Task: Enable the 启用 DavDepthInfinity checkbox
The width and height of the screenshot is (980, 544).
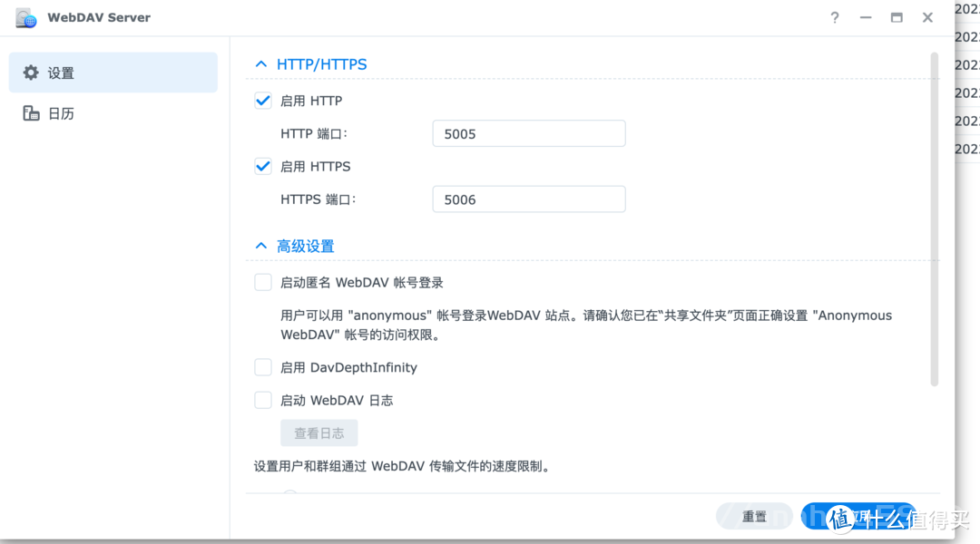Action: [263, 367]
